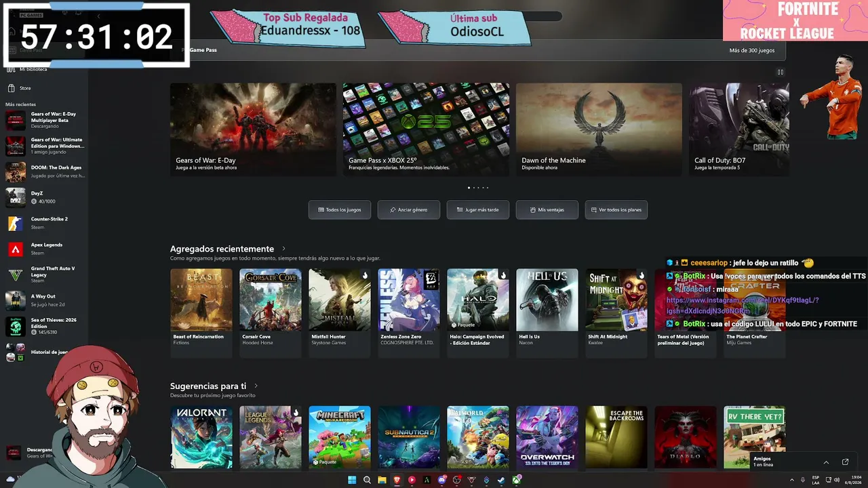Open Subnautica 2 suggestion card
868x488 pixels.
click(x=409, y=437)
